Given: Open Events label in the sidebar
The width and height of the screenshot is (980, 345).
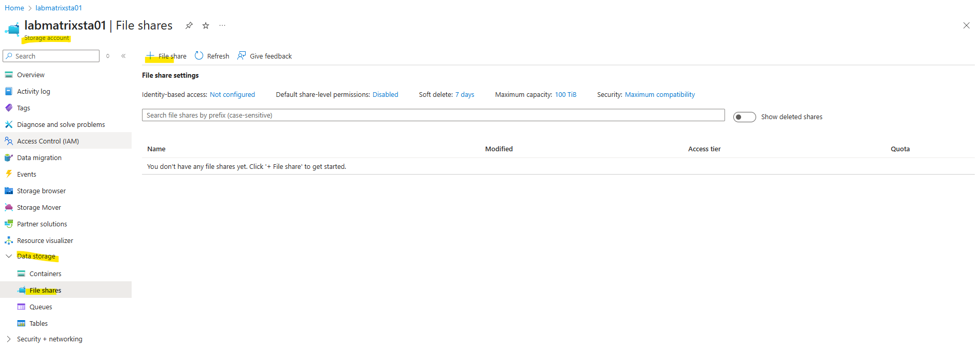Looking at the screenshot, I should (x=26, y=175).
